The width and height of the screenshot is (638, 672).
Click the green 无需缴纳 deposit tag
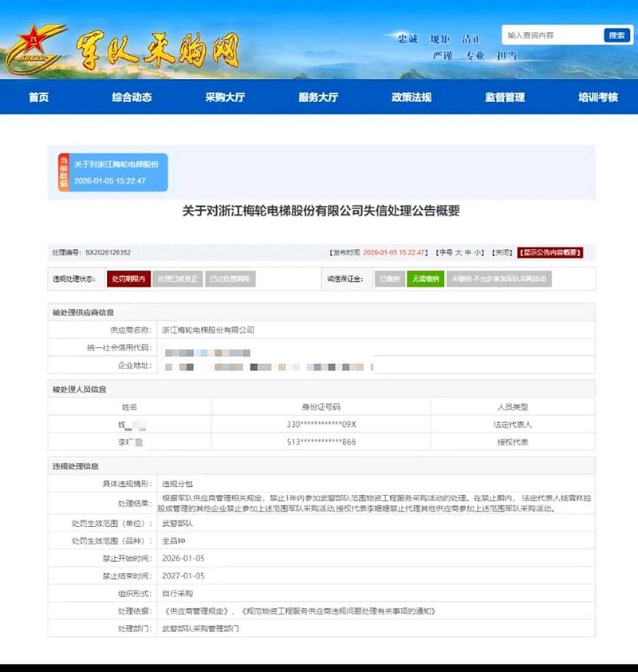click(425, 279)
